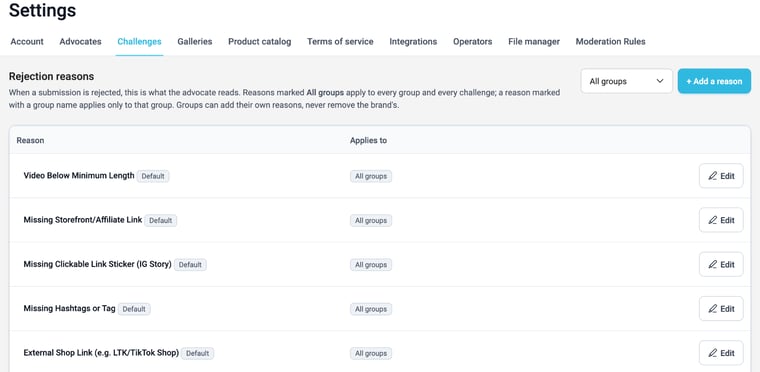
Task: Open Terms of service tab
Action: click(340, 42)
